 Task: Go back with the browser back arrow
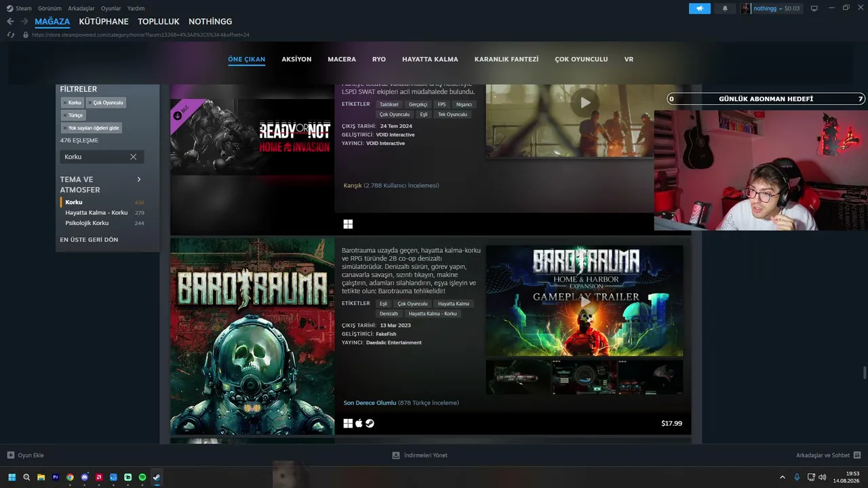(10, 22)
